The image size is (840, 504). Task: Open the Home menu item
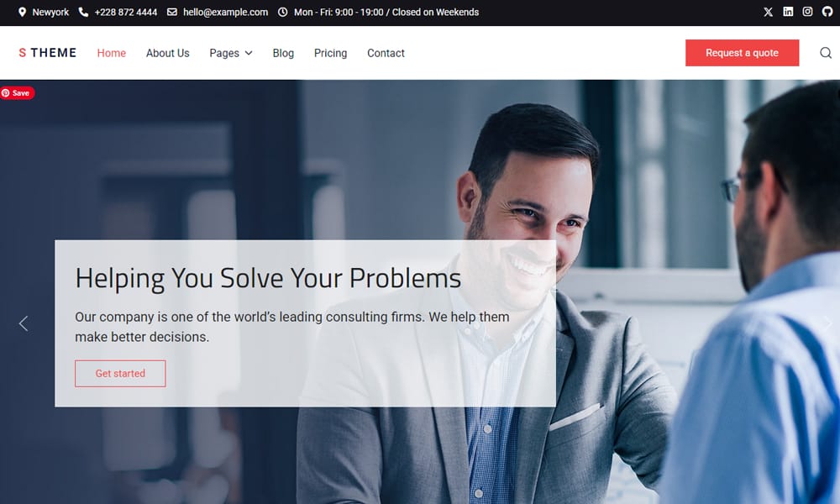click(112, 53)
